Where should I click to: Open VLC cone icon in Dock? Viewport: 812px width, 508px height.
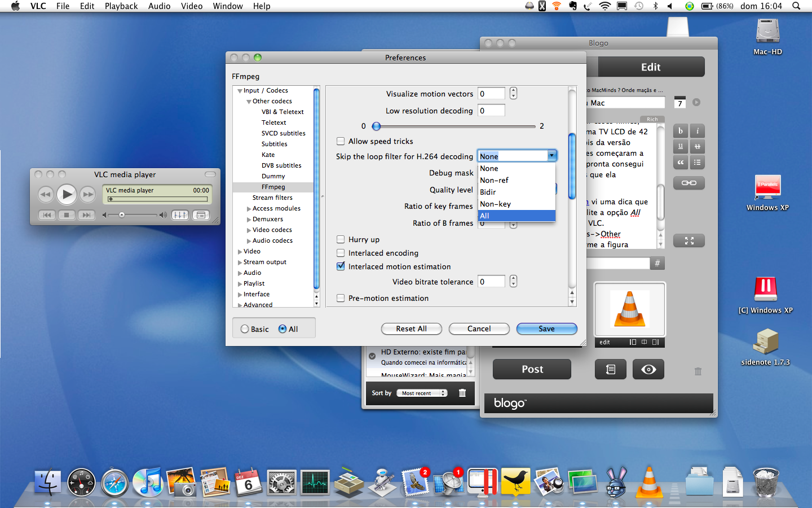(650, 483)
